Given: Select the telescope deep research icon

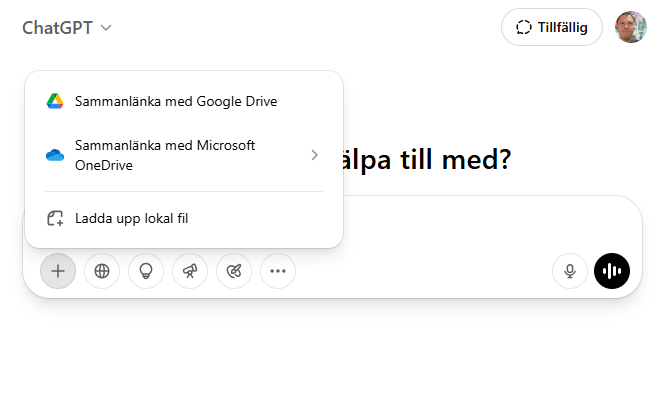Looking at the screenshot, I should coord(190,270).
